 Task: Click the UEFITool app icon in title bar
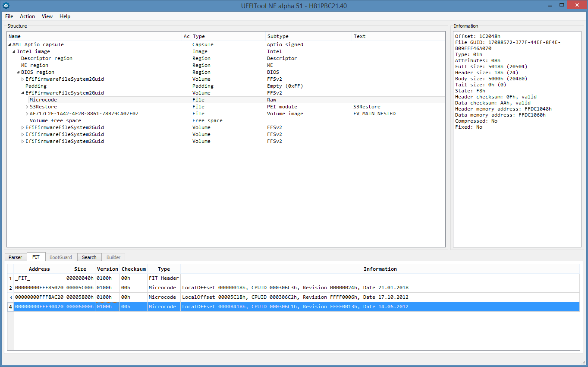point(6,6)
